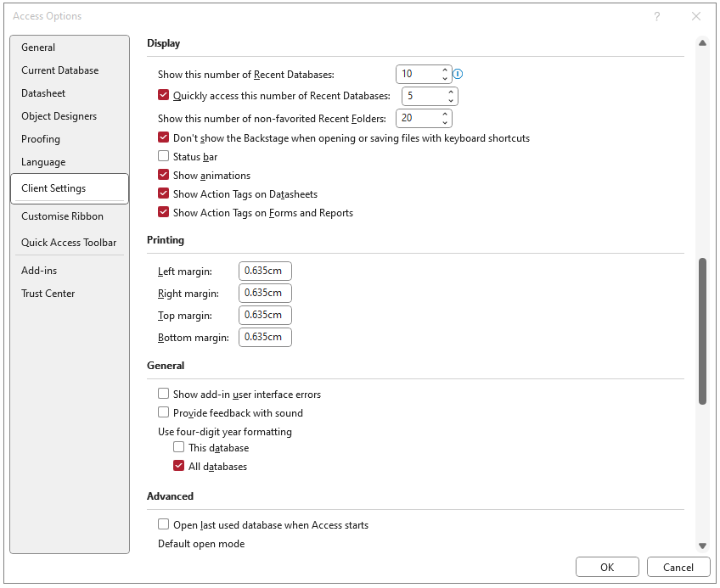Screen dimensions: 720x588
Task: Open the Current Database settings tab
Action: point(60,70)
